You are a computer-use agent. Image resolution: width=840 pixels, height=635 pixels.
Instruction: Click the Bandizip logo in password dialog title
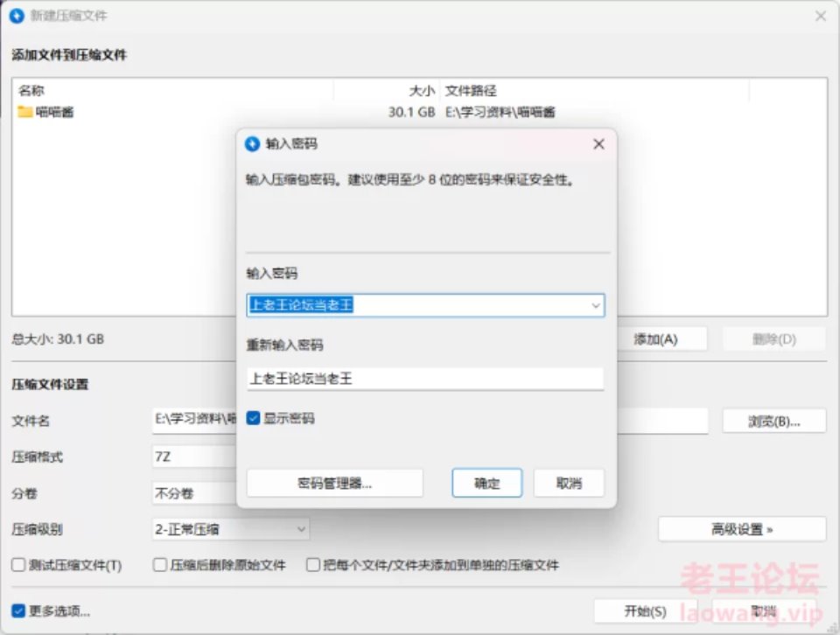tap(252, 144)
